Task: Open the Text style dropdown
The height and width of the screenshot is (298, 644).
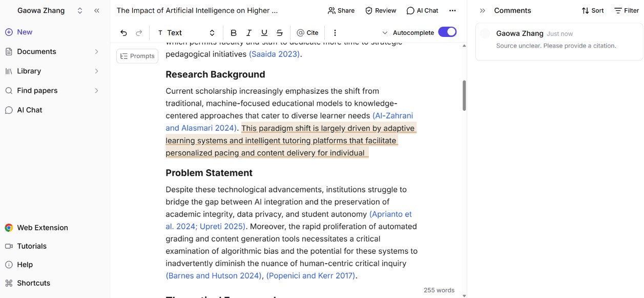Action: coord(186,32)
